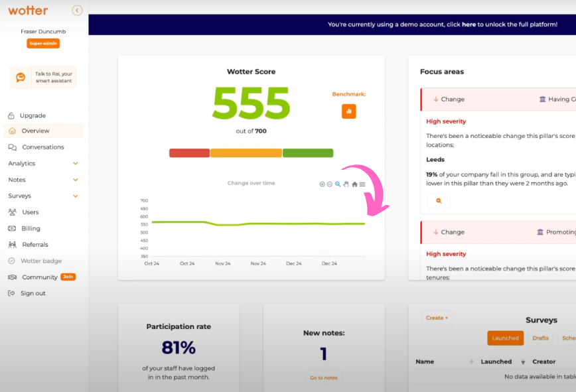Open the Referrals page
The image size is (576, 392).
(x=35, y=245)
